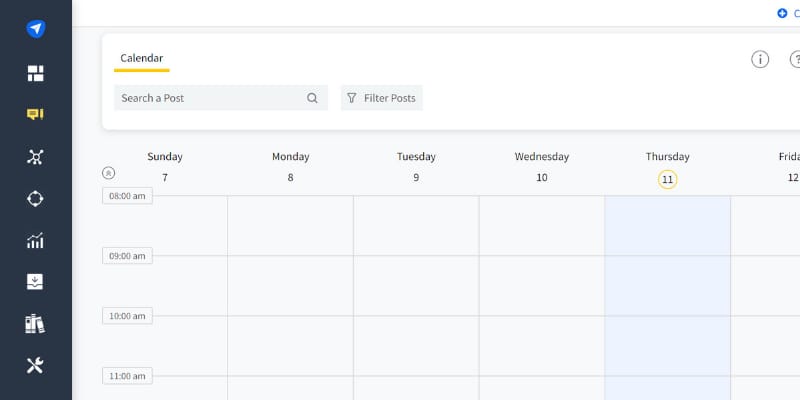Open the network nodes icon in sidebar
This screenshot has height=400, width=800.
coord(35,156)
